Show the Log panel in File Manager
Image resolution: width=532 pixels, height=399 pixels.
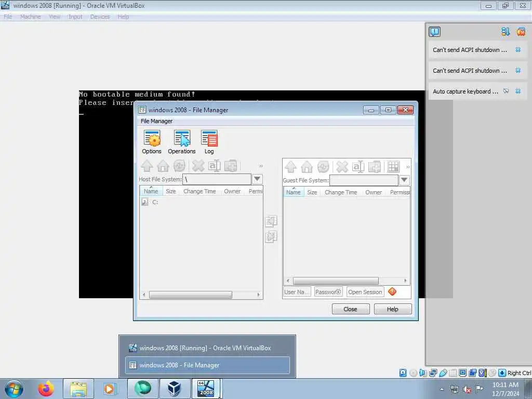pos(209,142)
